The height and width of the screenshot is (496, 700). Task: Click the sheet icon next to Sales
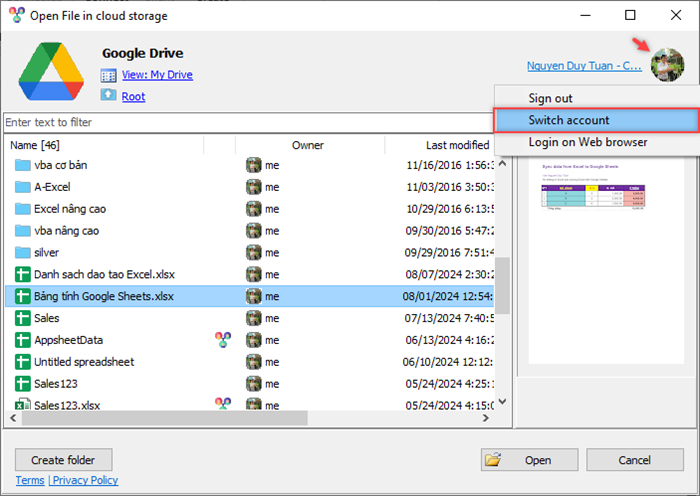click(22, 318)
